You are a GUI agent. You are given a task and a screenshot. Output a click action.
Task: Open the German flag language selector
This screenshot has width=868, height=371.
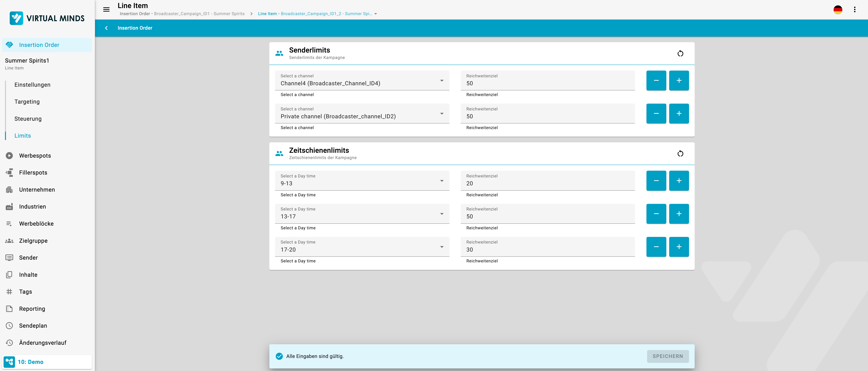coord(838,10)
